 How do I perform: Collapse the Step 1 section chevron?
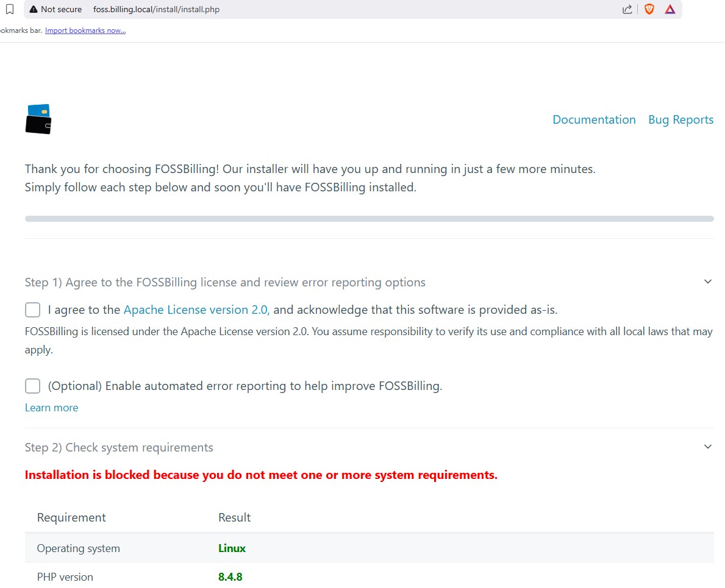point(707,282)
